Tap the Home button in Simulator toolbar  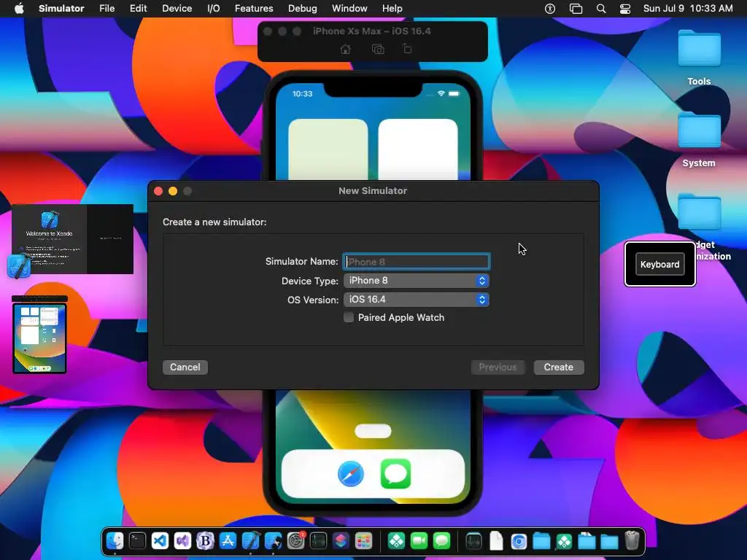(x=345, y=49)
